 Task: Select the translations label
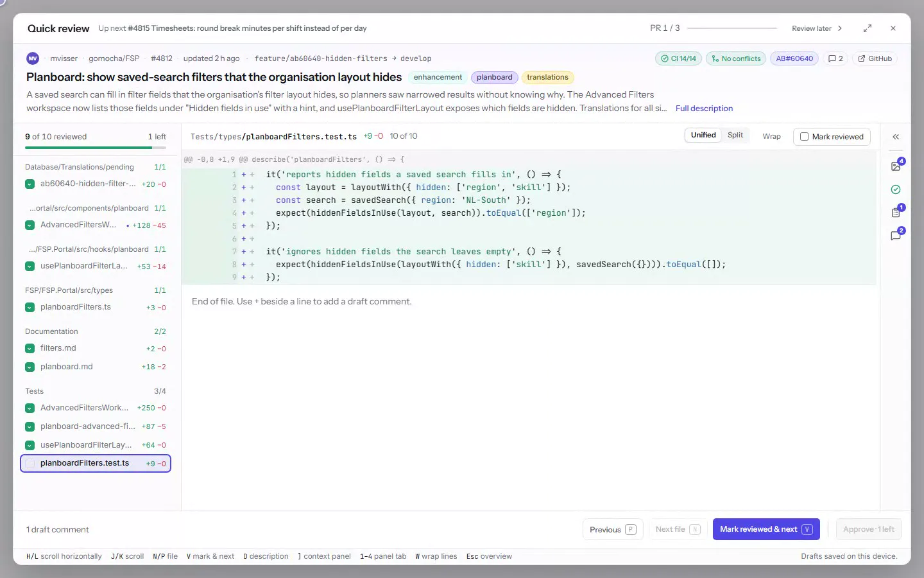[547, 77]
